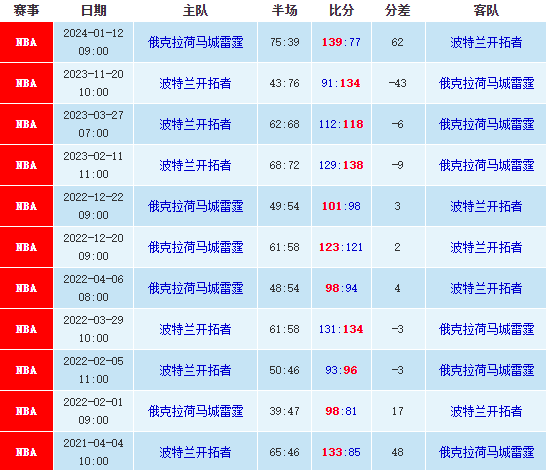The height and width of the screenshot is (470, 546).
Task: Click the 主队 column header
Action: click(x=195, y=10)
